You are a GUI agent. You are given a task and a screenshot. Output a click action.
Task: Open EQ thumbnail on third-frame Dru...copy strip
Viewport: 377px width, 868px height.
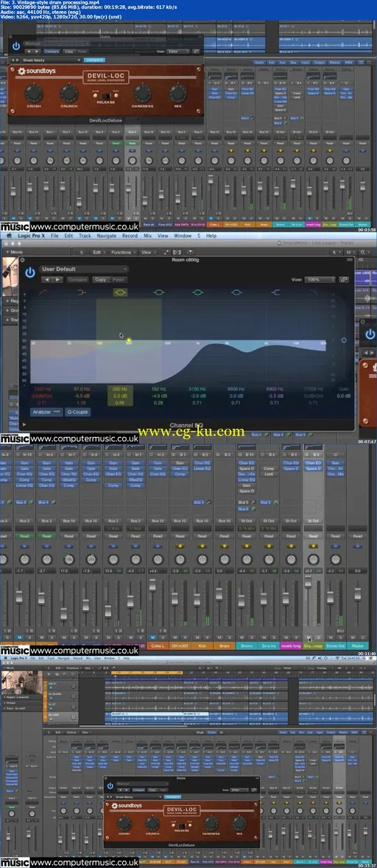tap(313, 447)
